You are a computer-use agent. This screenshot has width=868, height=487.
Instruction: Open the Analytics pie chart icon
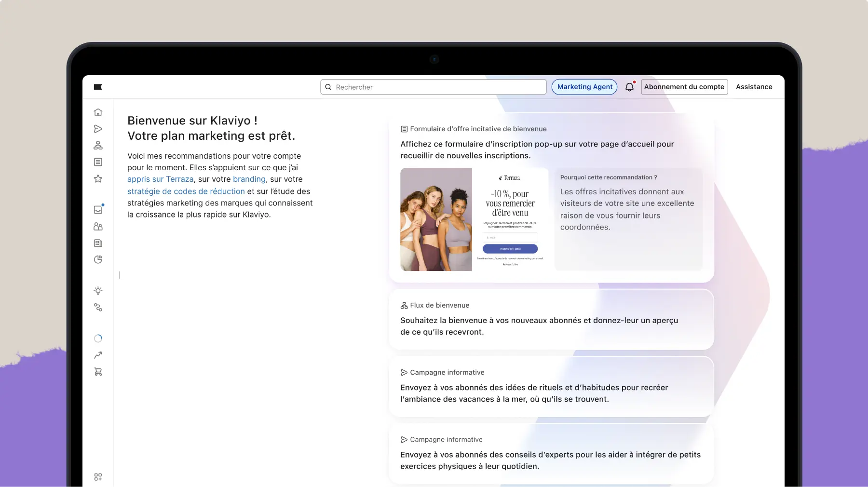click(x=98, y=259)
